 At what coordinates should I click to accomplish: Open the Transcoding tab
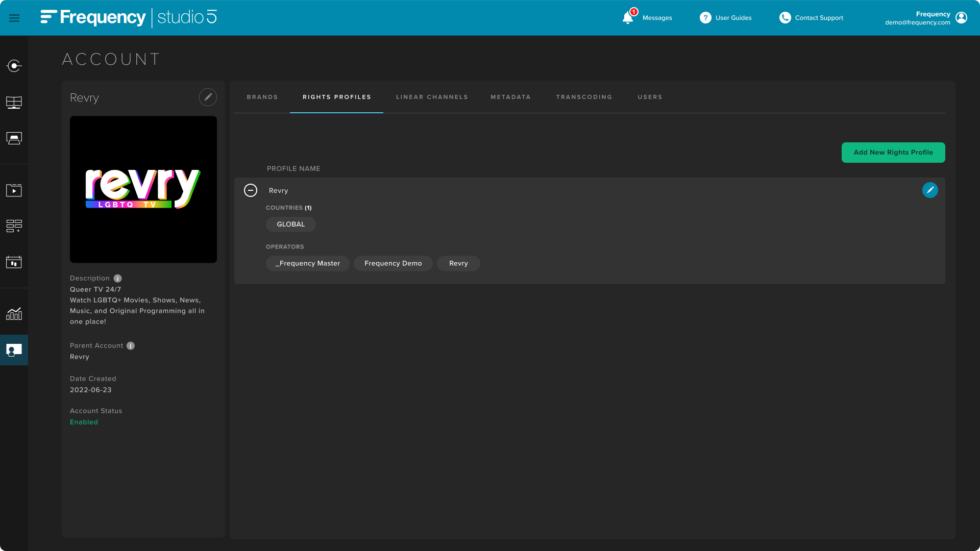584,97
